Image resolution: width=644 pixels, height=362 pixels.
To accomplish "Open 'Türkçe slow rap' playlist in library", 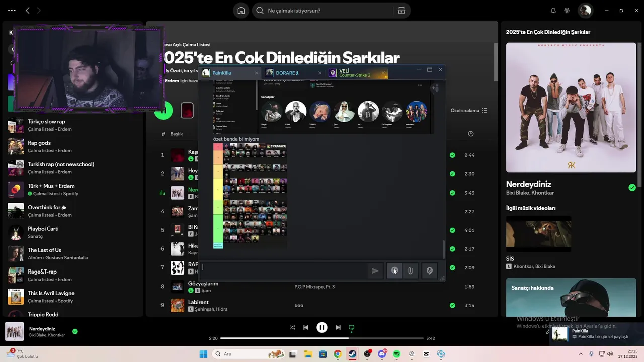I will tap(74, 125).
